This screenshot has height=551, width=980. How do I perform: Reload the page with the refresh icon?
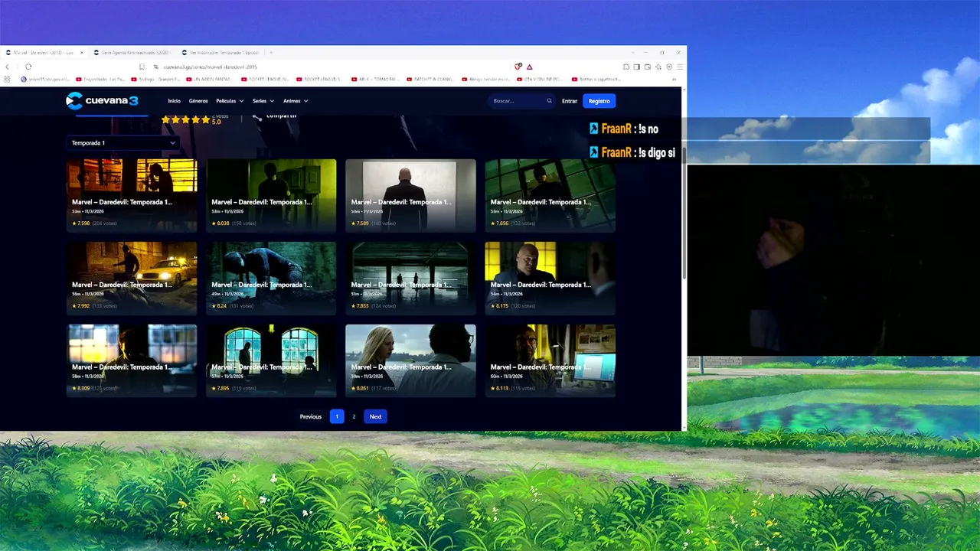point(28,67)
